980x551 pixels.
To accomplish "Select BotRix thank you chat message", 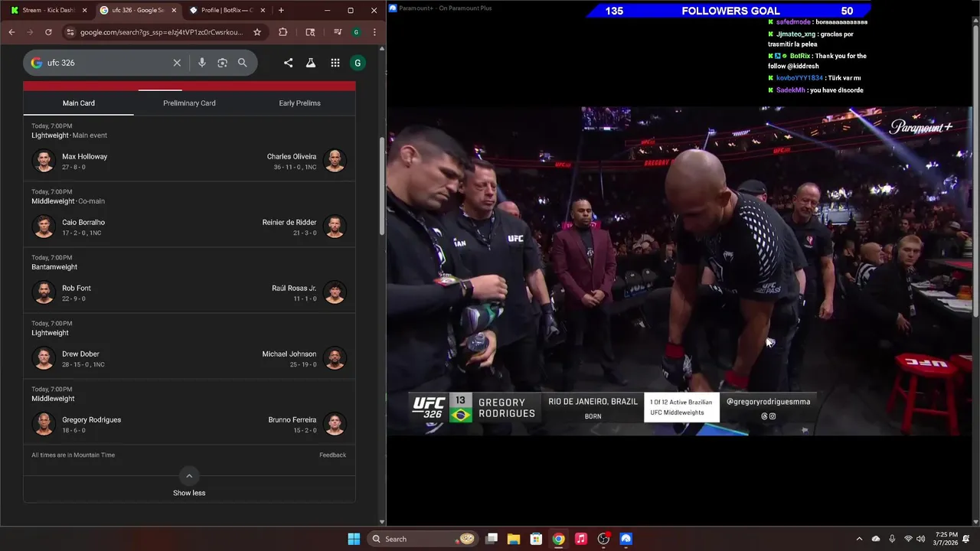I will [818, 60].
